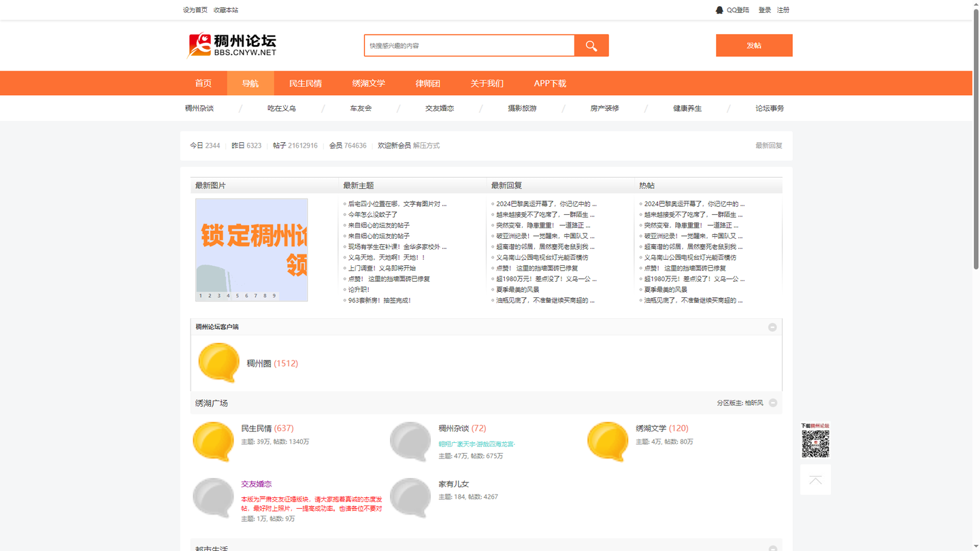
Task: Open post 963套新房！抽签完成！
Action: click(380, 301)
